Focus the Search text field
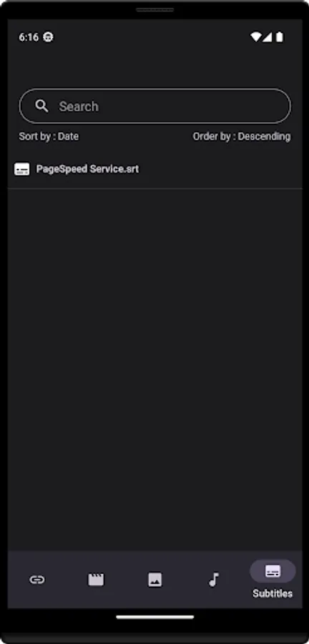The width and height of the screenshot is (309, 644). pyautogui.click(x=154, y=106)
